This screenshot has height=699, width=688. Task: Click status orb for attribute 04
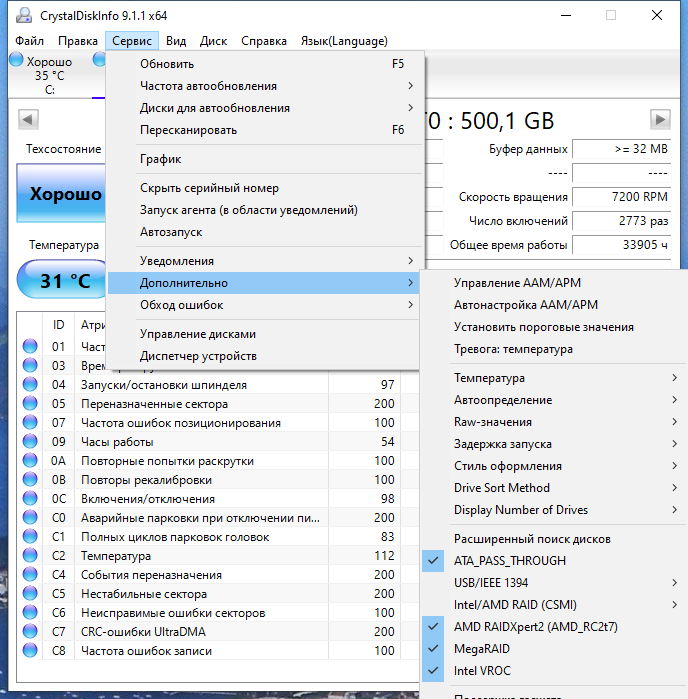(30, 384)
